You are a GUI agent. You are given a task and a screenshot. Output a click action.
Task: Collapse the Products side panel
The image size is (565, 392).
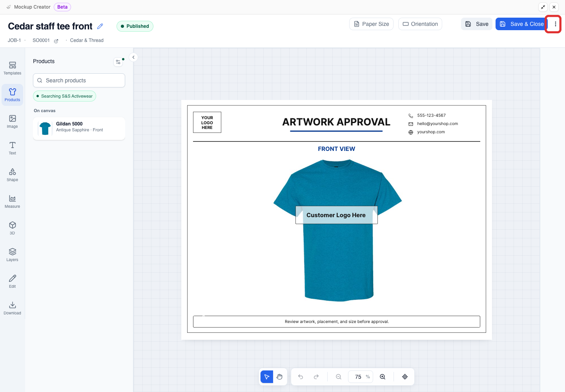click(133, 57)
